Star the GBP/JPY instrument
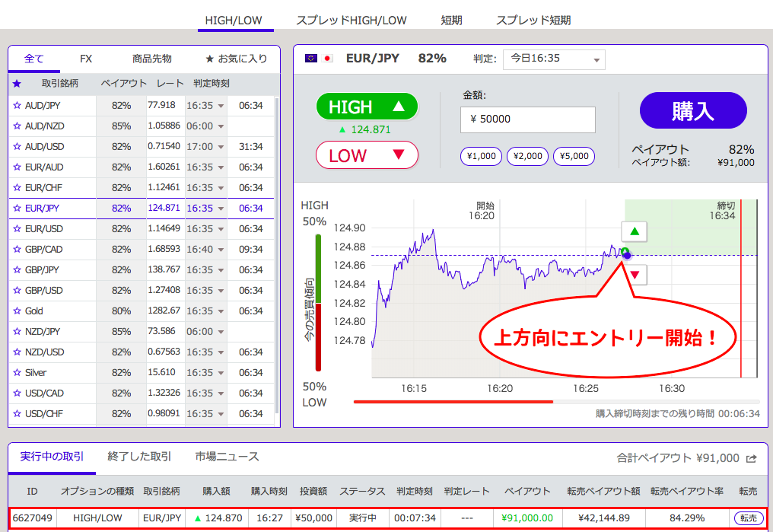 (17, 270)
